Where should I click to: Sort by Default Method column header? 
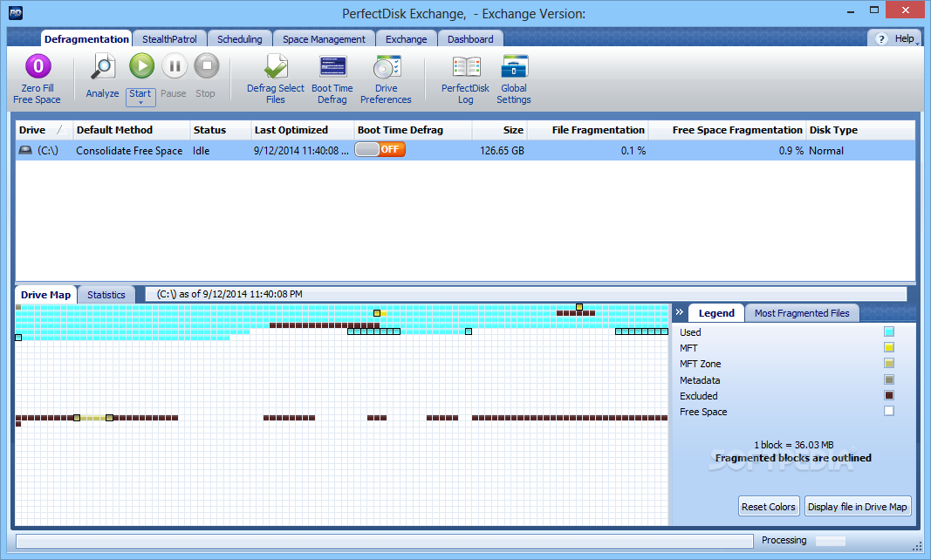[x=131, y=130]
